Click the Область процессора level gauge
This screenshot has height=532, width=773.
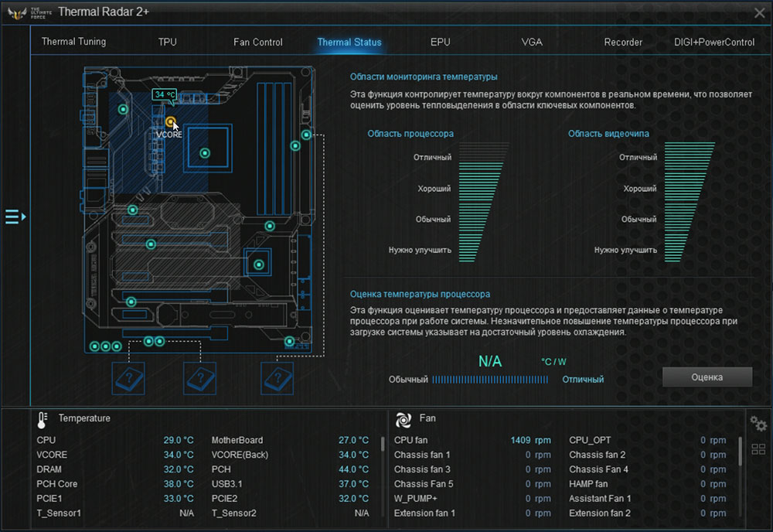click(x=483, y=202)
